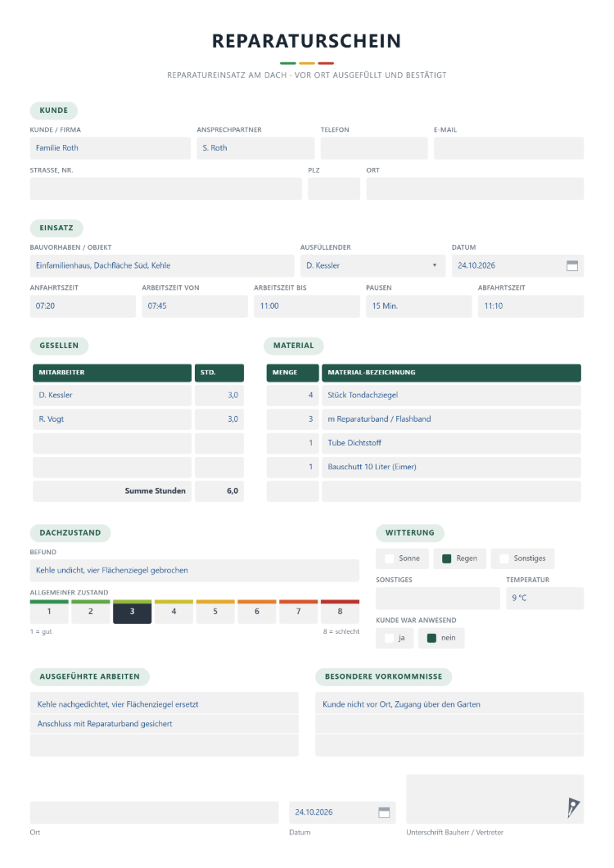Click the Witterung section label
Image resolution: width=614 pixels, height=868 pixels.
[409, 533]
